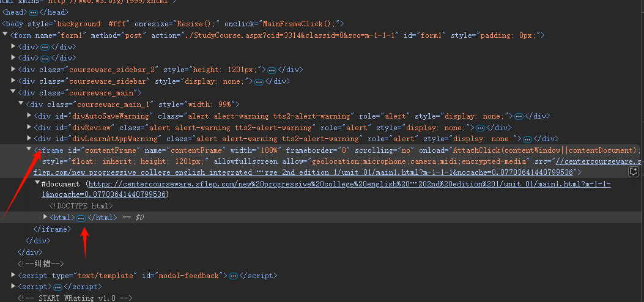Expand the display:none courseware_sidebar div node

point(13,81)
